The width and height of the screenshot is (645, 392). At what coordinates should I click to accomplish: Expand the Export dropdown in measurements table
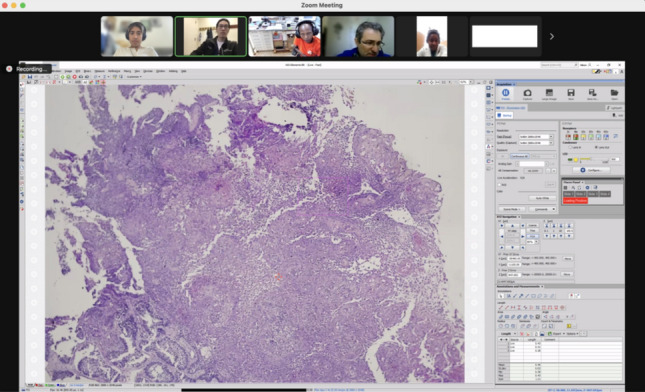[x=559, y=334]
